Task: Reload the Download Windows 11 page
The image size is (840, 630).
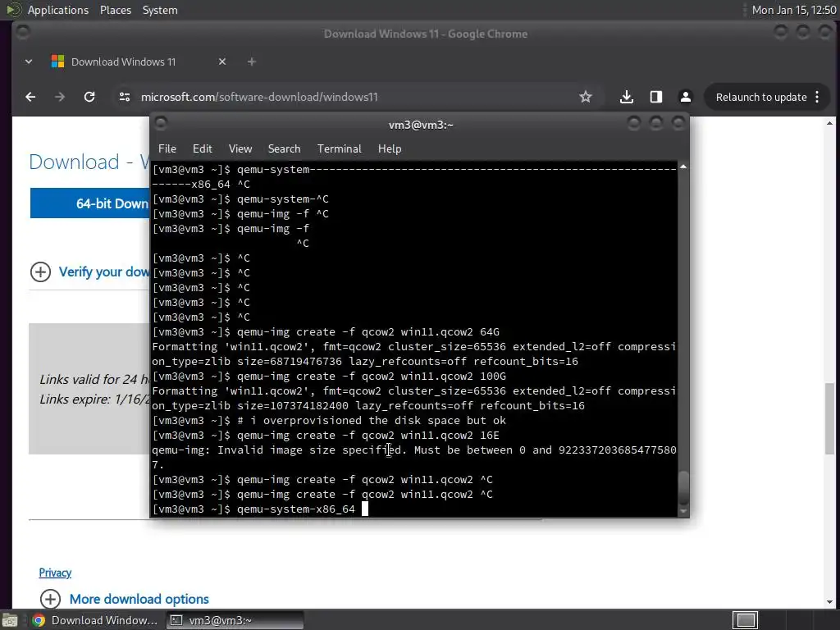Action: tap(89, 97)
